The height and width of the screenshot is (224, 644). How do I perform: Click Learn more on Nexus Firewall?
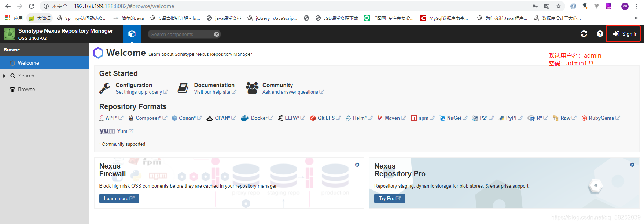click(119, 198)
